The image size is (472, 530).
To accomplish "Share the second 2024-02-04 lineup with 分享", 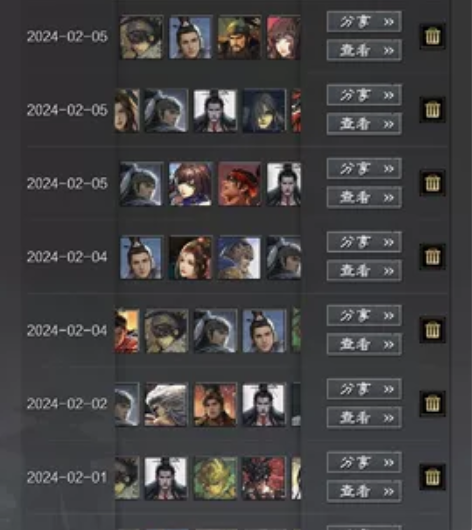I will 364,316.
